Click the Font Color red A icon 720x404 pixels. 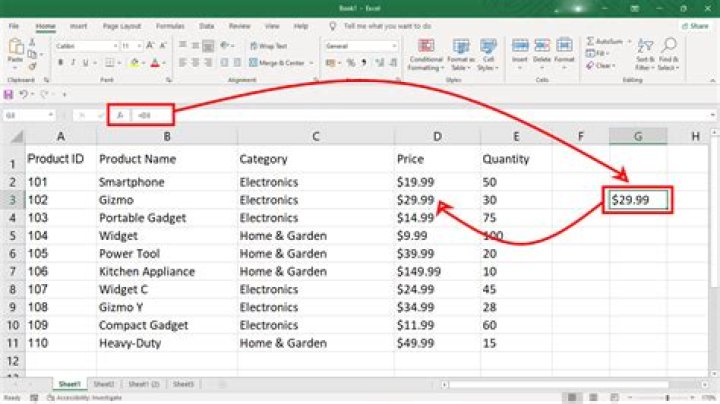155,63
